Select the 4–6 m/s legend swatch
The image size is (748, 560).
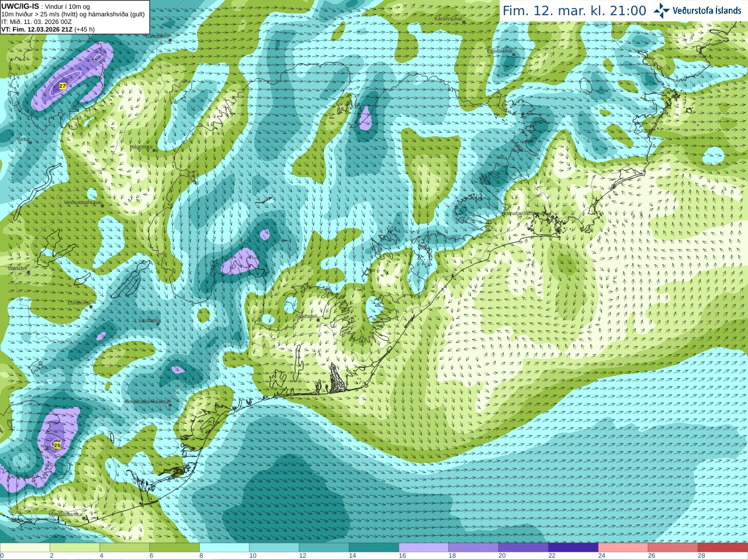[x=124, y=548]
